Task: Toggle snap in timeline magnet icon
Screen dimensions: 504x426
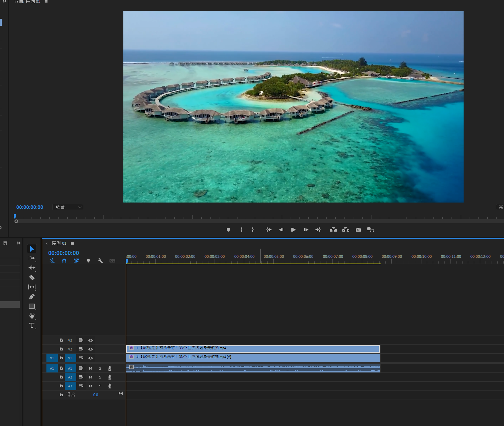Action: coord(64,261)
